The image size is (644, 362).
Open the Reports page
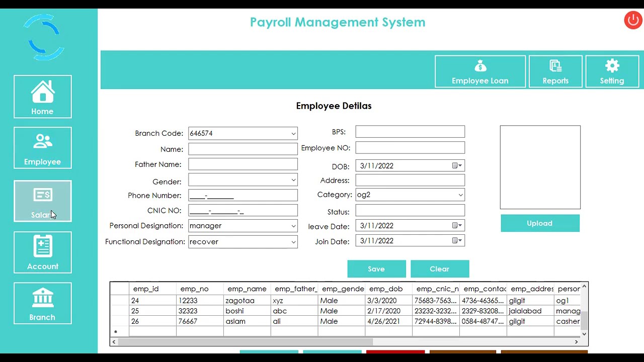pos(555,71)
